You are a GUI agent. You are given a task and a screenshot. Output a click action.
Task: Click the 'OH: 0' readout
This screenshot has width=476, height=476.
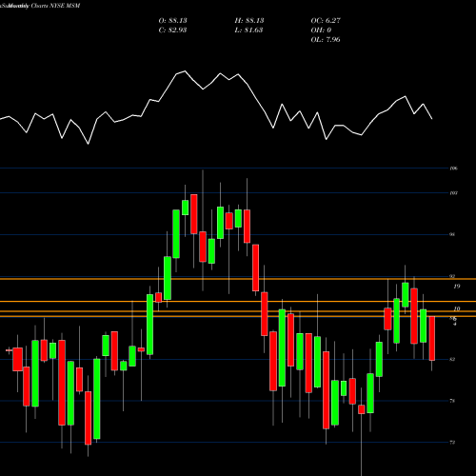coord(321,30)
